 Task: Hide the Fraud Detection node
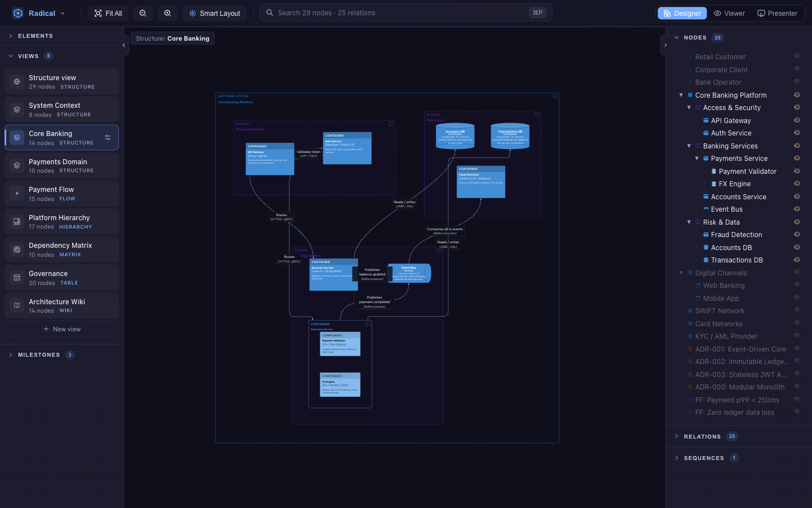[797, 234]
